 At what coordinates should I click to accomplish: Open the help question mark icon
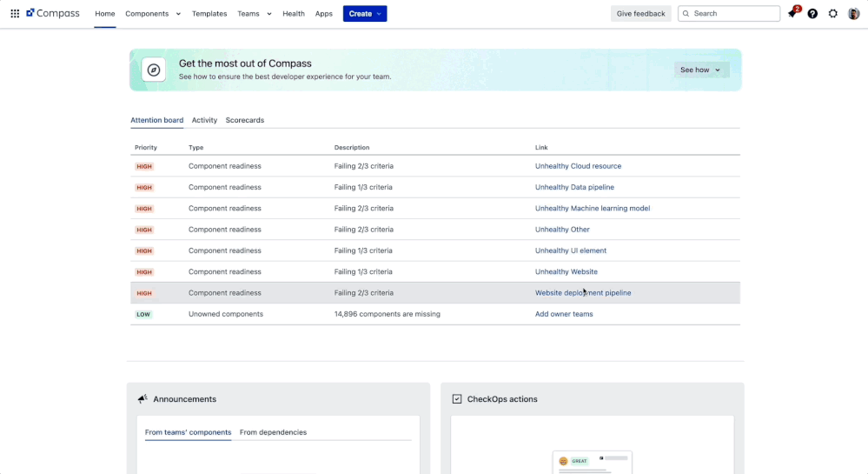812,14
